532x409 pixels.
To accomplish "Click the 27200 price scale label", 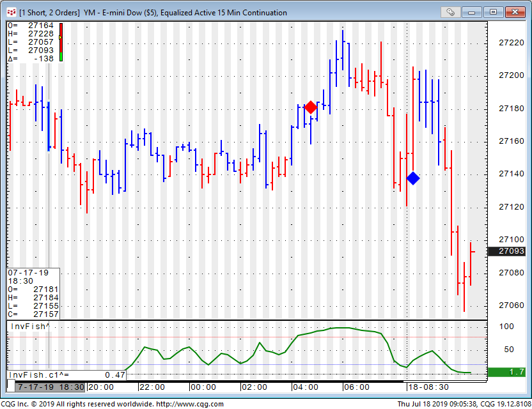I will [510, 75].
